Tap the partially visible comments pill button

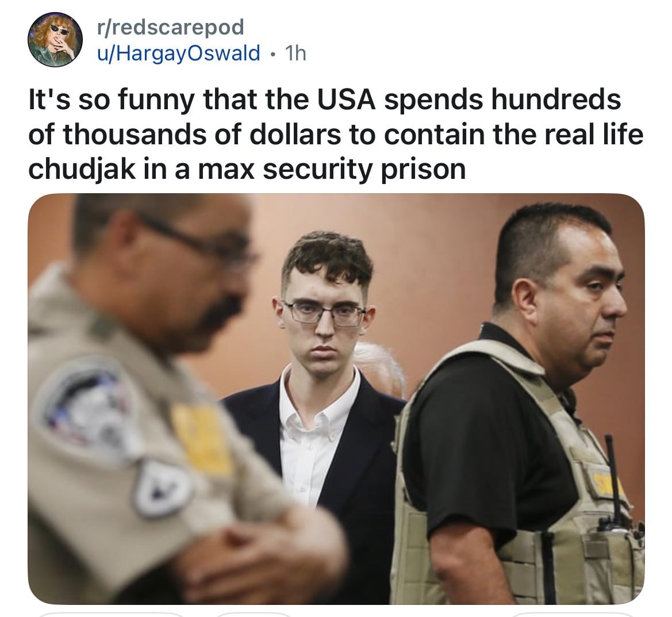click(254, 615)
